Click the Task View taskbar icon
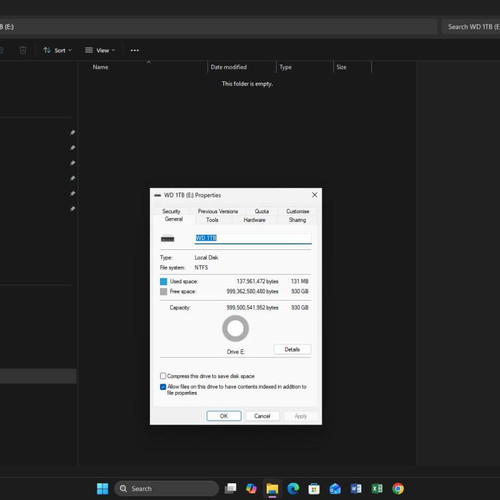500x500 pixels. tap(230, 489)
